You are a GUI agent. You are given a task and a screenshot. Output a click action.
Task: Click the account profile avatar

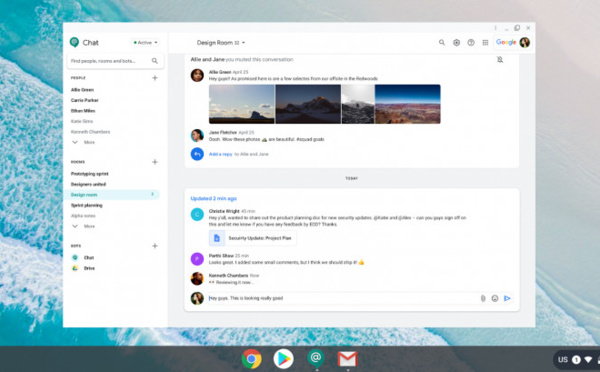click(x=525, y=42)
